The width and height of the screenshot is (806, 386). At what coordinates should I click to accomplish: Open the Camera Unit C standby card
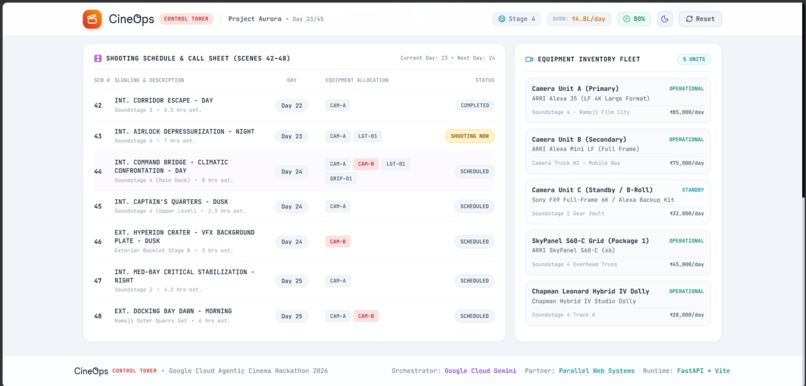[x=618, y=201]
